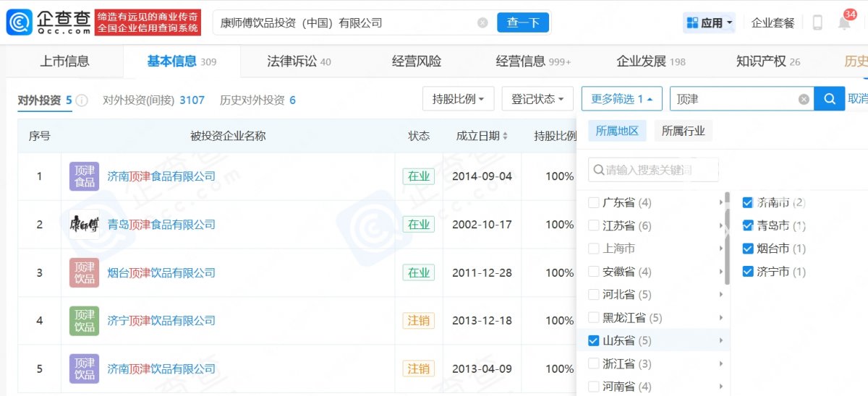Open 青岛顶津食品有限公司 company link
Screen dimensions: 868x396
pos(161,225)
